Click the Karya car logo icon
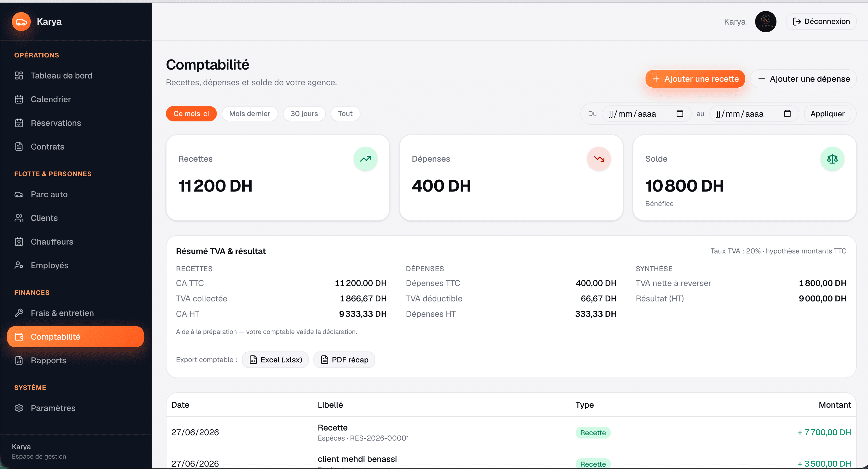Screen dimensions: 868x469 click(21, 22)
